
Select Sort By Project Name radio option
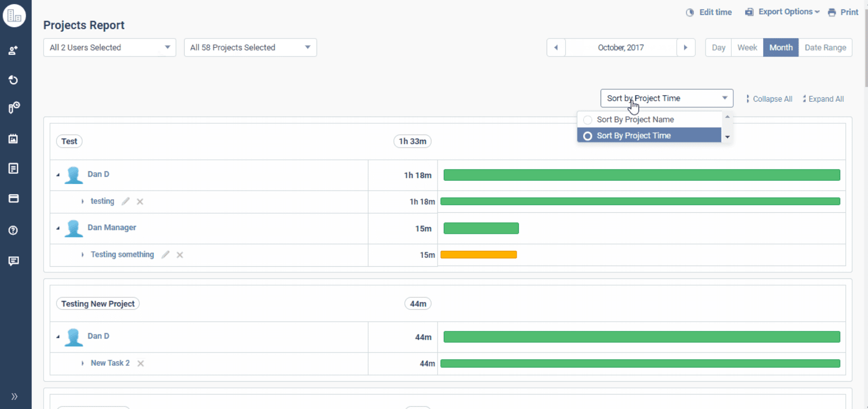coord(588,120)
